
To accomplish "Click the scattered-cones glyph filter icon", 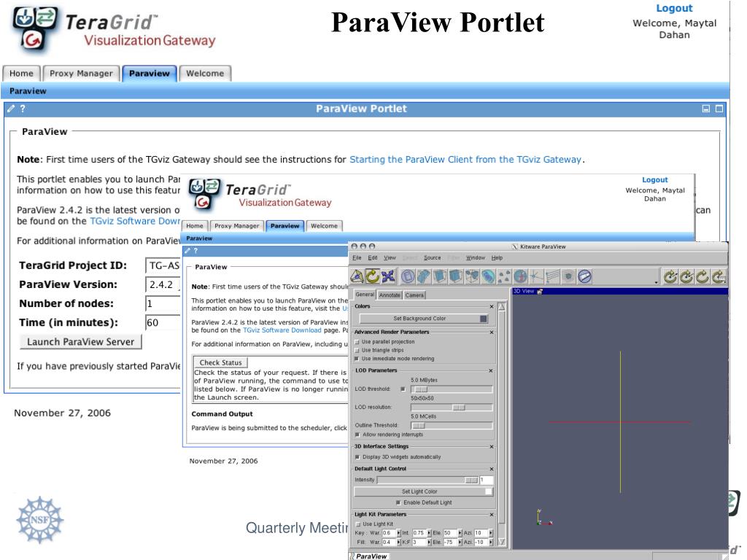I will pyautogui.click(x=504, y=276).
